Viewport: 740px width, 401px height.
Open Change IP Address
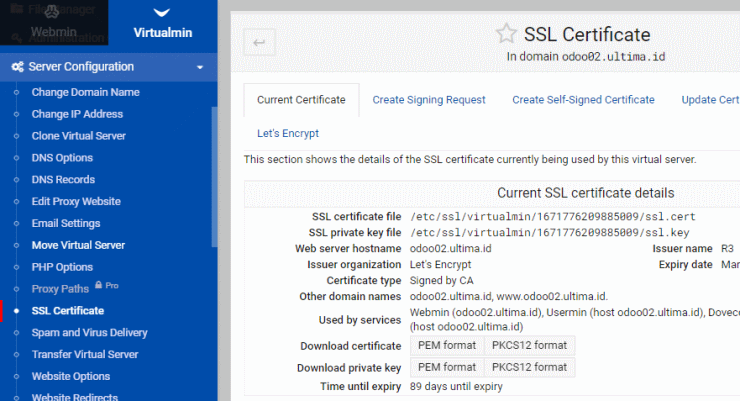(x=77, y=114)
